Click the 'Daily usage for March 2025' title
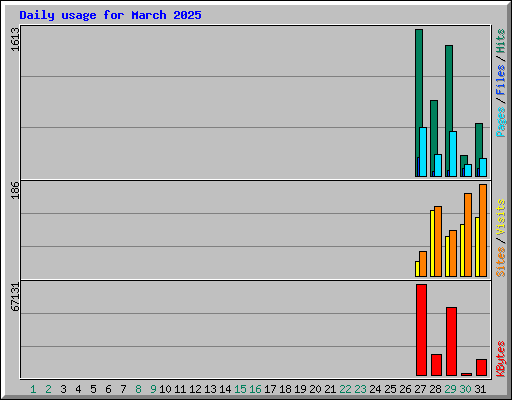Screen dimensions: 512x400 pos(110,15)
